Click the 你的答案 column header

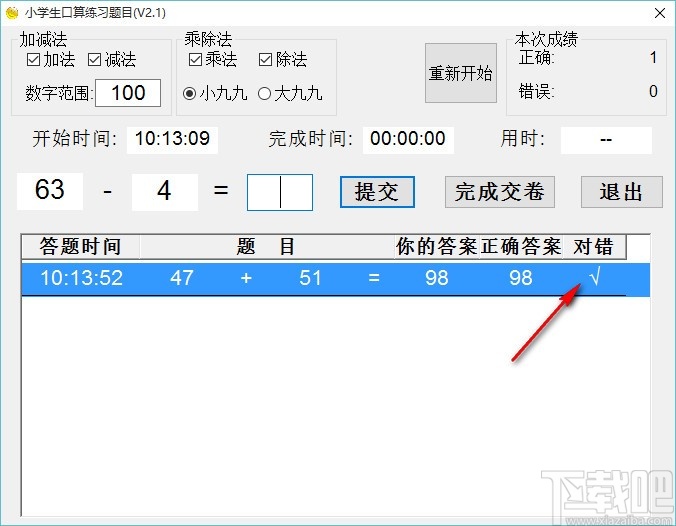(436, 247)
